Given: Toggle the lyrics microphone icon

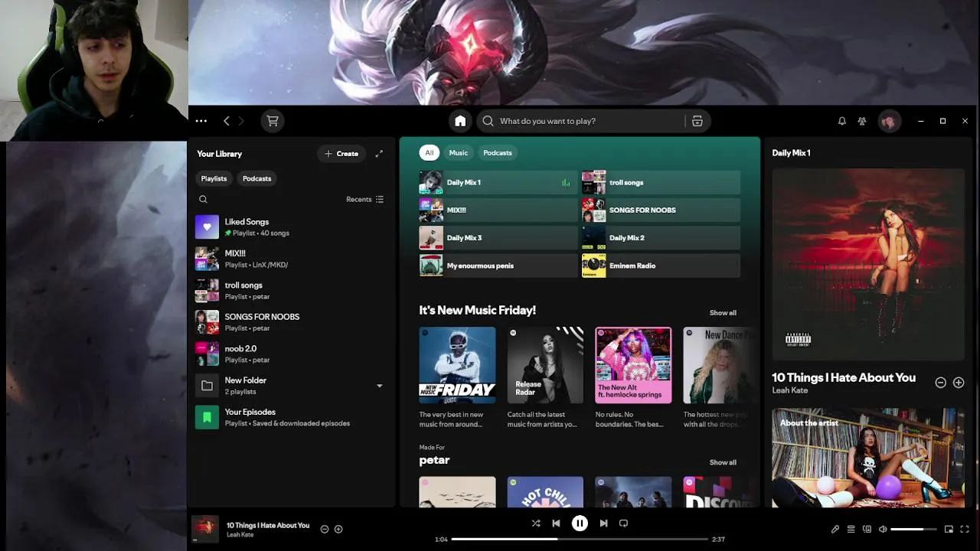Looking at the screenshot, I should [835, 529].
